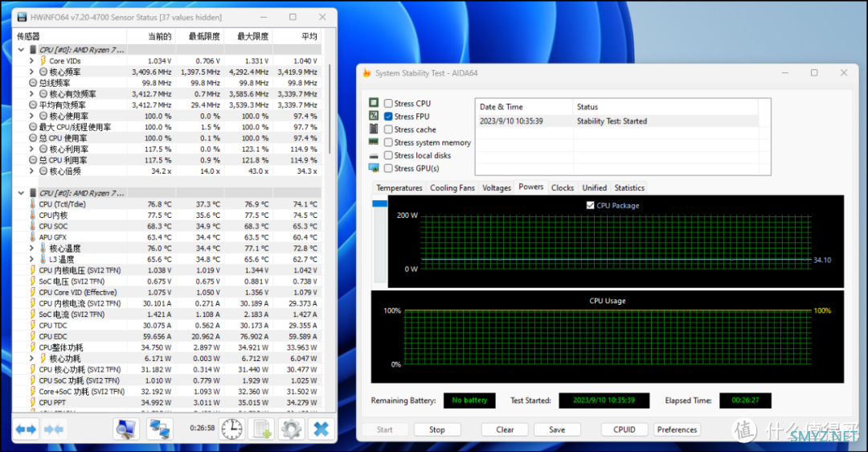Expand the 核心频率 row
This screenshot has height=452, width=868.
[x=31, y=72]
